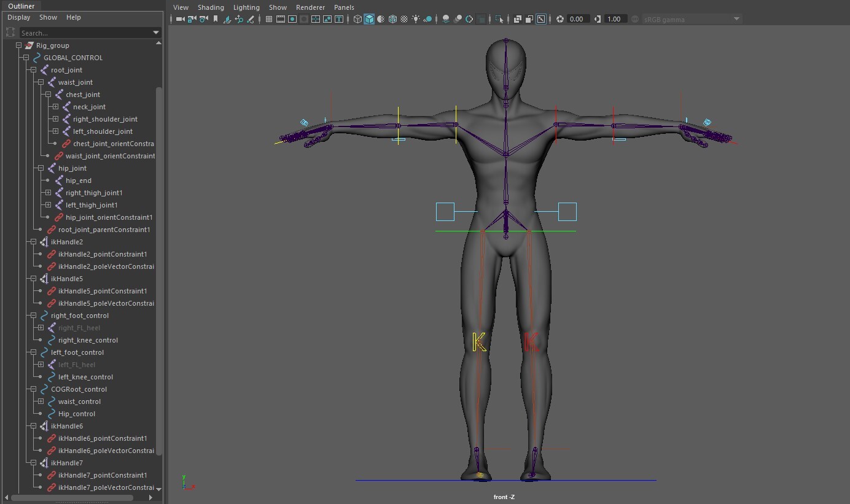Open the Renderer menu
This screenshot has width=850, height=504.
[x=310, y=7]
